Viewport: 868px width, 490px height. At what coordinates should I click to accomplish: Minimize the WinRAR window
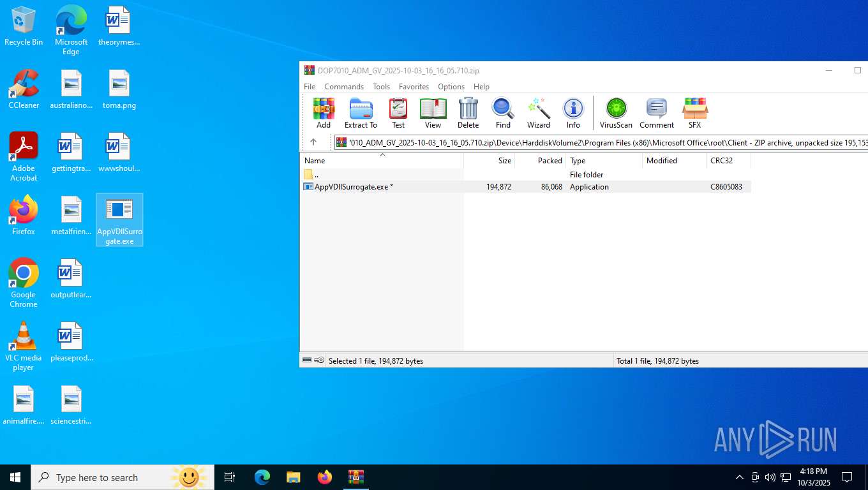click(828, 70)
